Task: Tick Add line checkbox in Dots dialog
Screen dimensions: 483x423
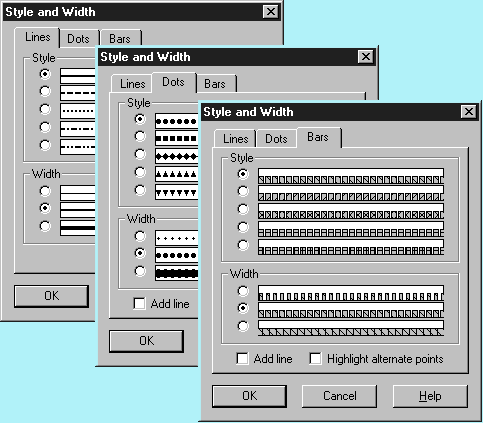Action: (139, 303)
